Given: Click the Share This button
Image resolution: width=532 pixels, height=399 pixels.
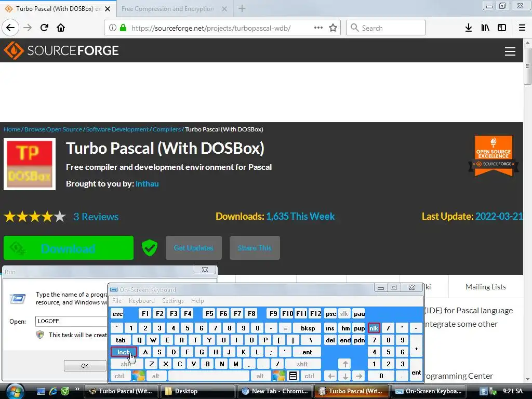Looking at the screenshot, I should click(x=255, y=248).
